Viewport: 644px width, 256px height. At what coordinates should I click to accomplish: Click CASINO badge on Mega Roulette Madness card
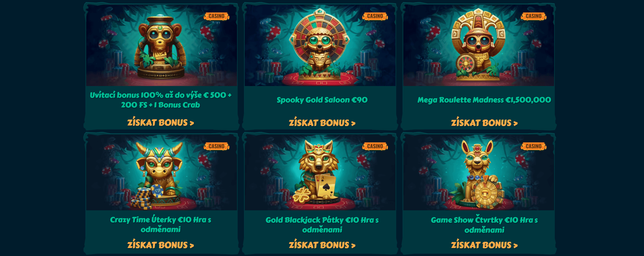(x=533, y=16)
